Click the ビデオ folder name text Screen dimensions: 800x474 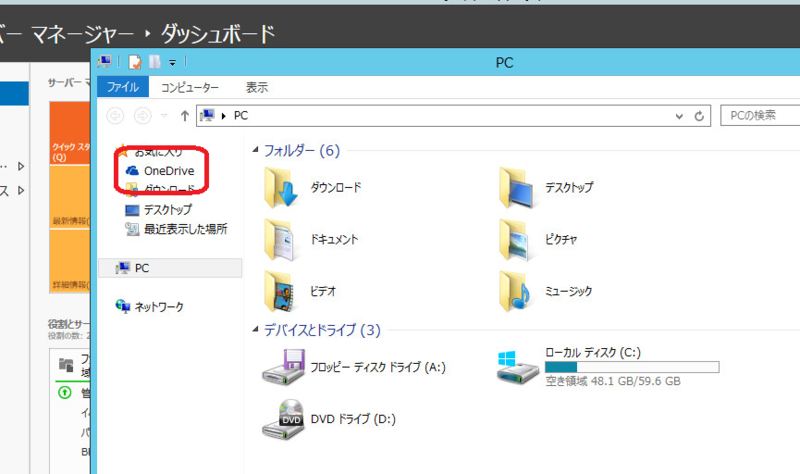[x=323, y=292]
